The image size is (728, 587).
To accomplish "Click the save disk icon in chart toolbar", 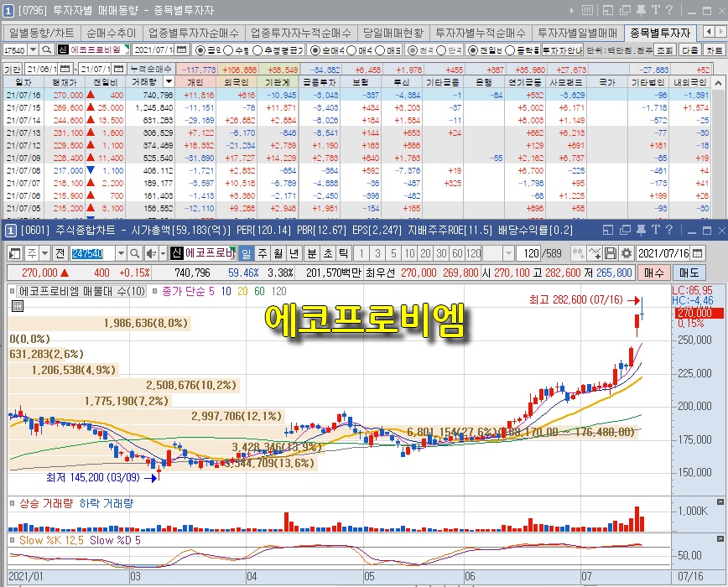I will tap(611, 253).
